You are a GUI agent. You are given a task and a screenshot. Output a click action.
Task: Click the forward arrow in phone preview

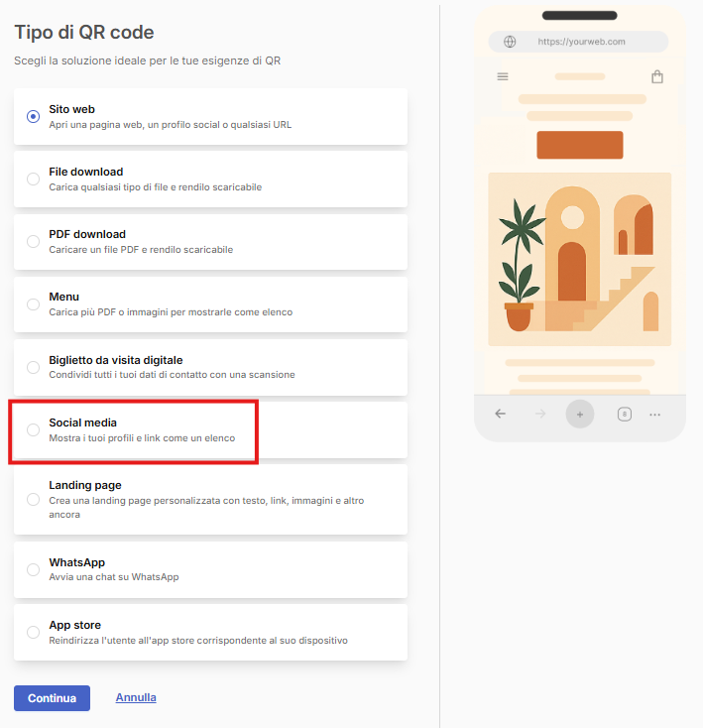pos(540,414)
